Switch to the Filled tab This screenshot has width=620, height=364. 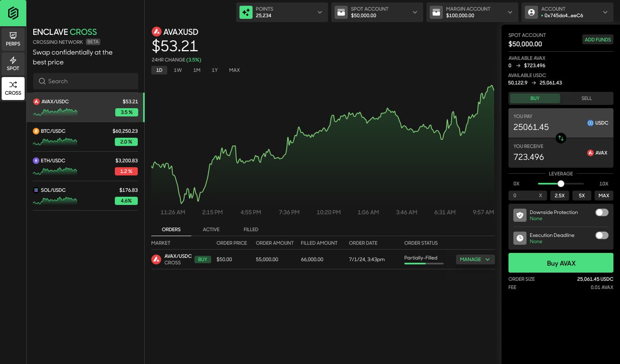point(251,230)
